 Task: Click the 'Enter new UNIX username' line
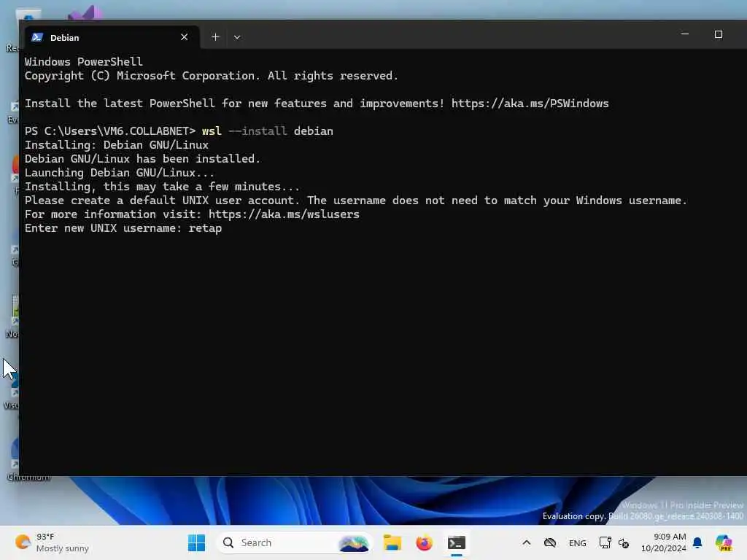click(123, 228)
